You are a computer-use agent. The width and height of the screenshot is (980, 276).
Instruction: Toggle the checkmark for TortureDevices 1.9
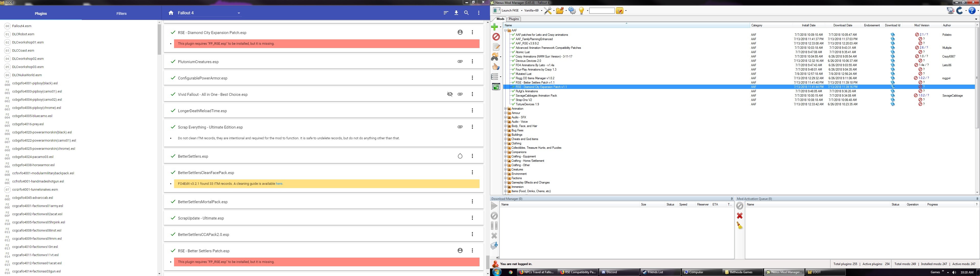pos(513,105)
